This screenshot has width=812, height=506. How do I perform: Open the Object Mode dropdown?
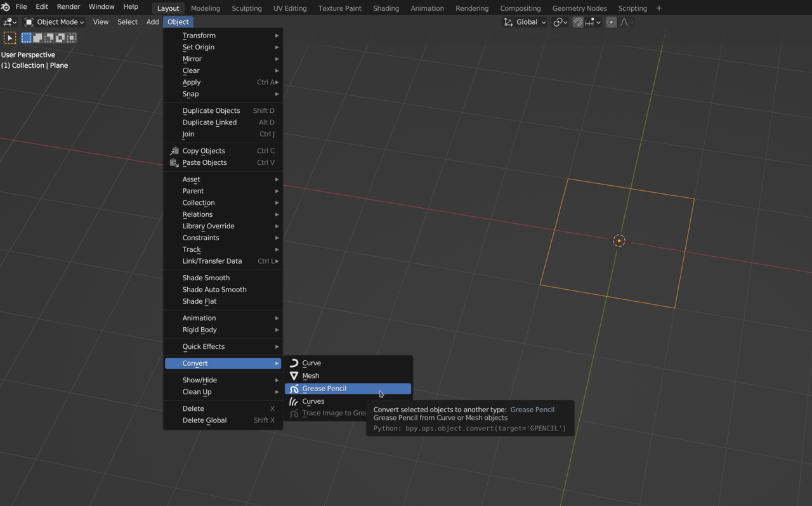pos(55,22)
